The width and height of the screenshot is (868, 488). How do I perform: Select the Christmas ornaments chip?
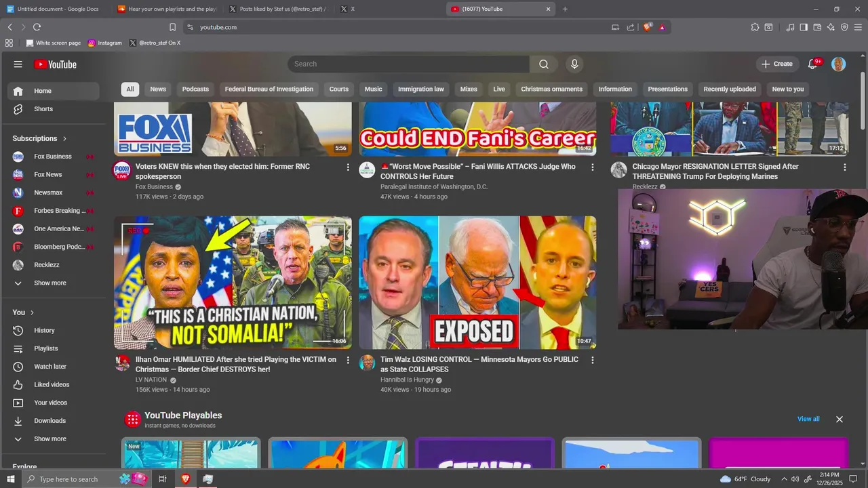click(551, 89)
